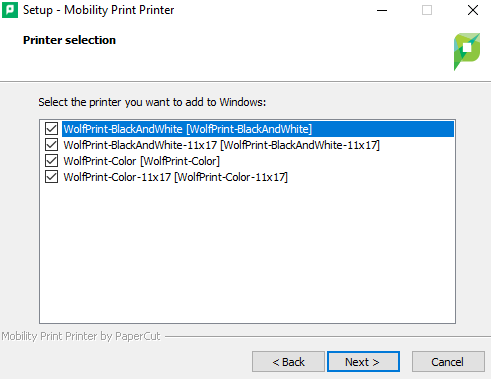491x379 pixels.
Task: Cancel the Mobility Print setup
Action: click(448, 362)
